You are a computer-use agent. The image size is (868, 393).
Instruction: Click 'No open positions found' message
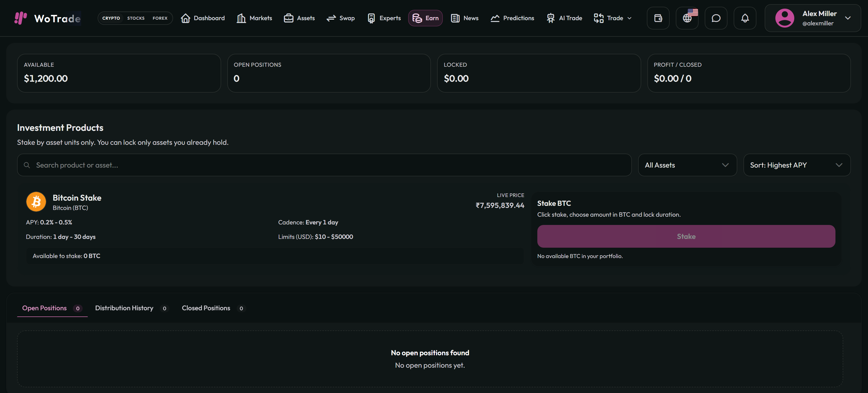click(430, 352)
